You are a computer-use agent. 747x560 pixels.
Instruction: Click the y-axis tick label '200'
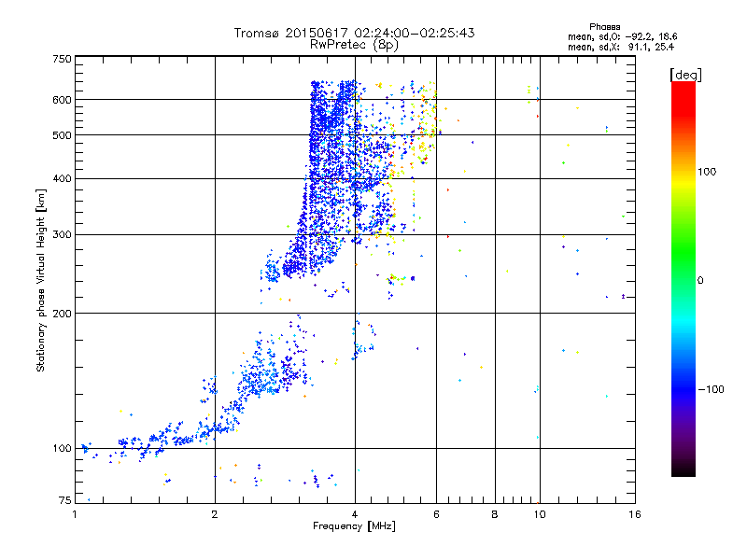[63, 314]
